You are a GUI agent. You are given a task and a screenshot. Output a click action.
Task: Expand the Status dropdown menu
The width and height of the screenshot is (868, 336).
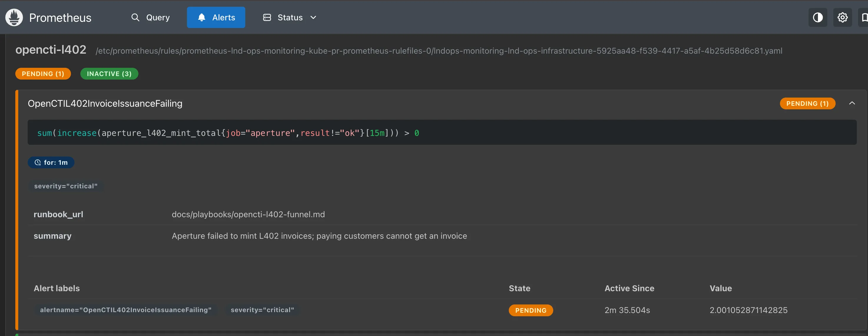pyautogui.click(x=289, y=18)
